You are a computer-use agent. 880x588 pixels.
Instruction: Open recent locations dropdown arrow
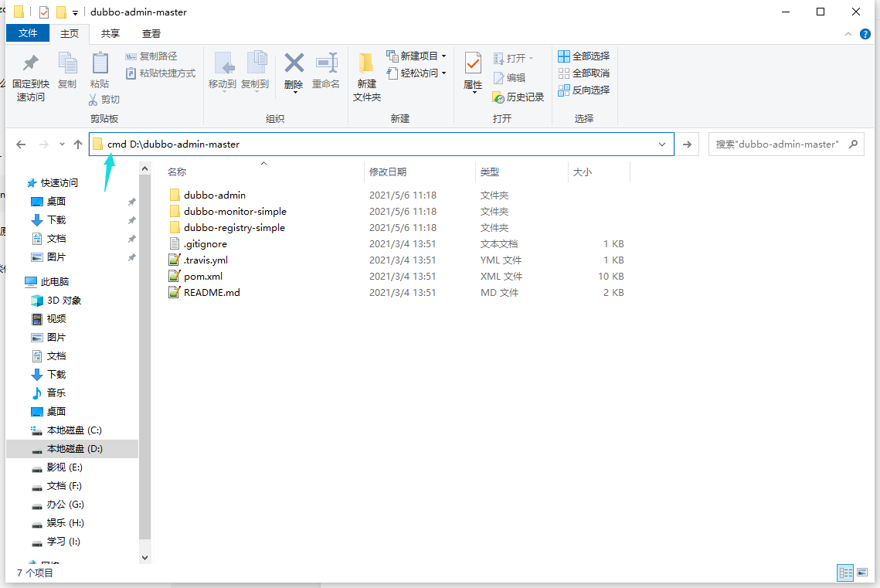(62, 144)
